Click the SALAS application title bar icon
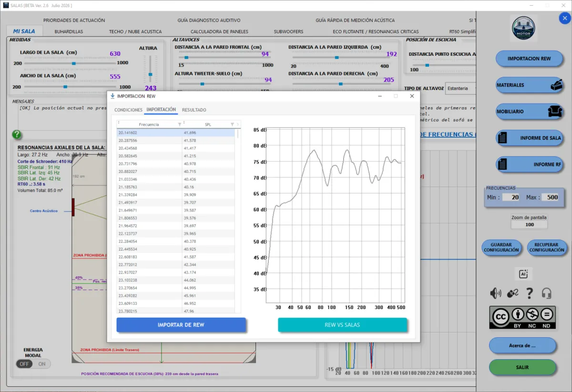Image resolution: width=572 pixels, height=392 pixels. tap(6, 5)
